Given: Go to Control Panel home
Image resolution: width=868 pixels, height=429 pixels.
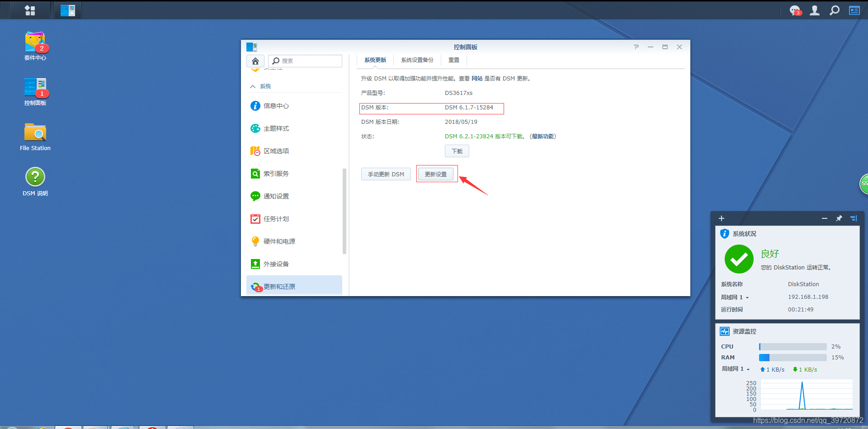Looking at the screenshot, I should [x=255, y=61].
